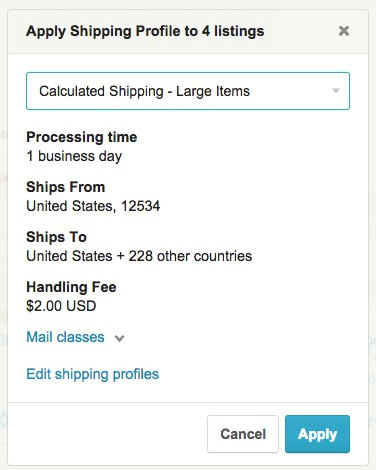Viewport: 376px width, 470px height.
Task: Click the $2.00 USD handling fee value
Action: pos(61,306)
